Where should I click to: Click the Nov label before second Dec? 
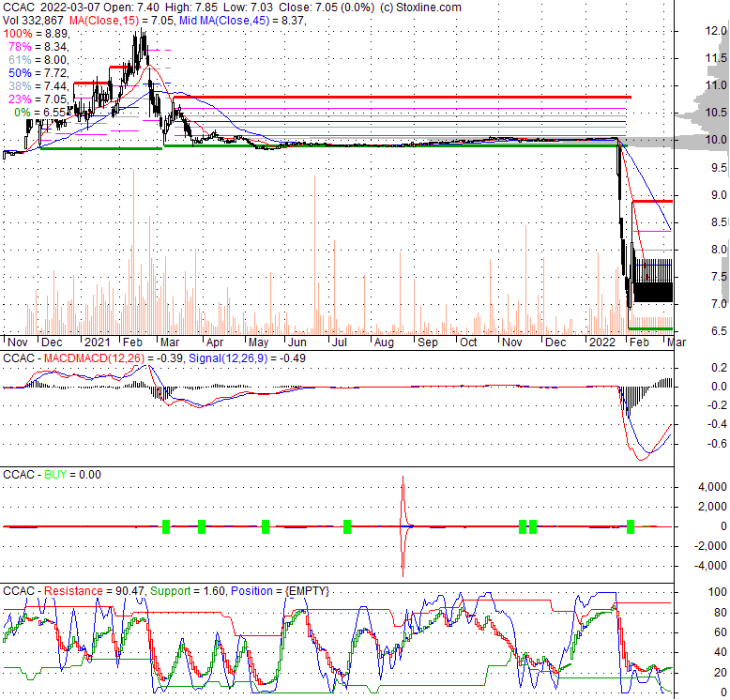click(x=512, y=342)
